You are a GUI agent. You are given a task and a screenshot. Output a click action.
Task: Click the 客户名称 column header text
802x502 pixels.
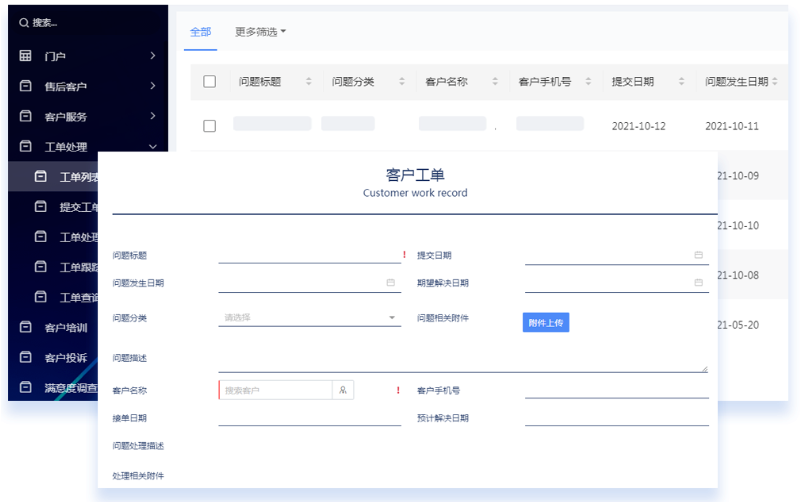click(446, 81)
